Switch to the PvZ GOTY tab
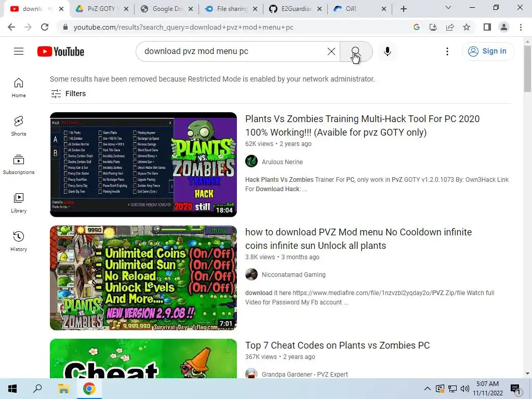The image size is (532, 399). pos(101,9)
